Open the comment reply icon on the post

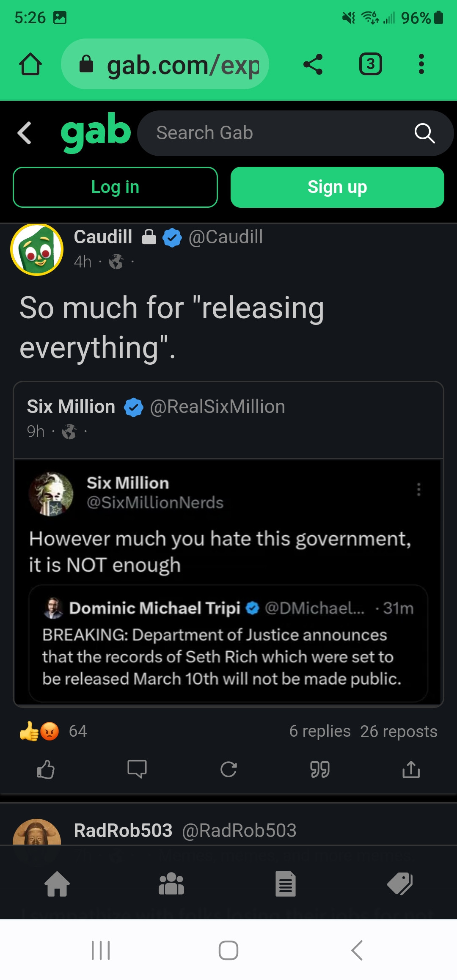(137, 769)
